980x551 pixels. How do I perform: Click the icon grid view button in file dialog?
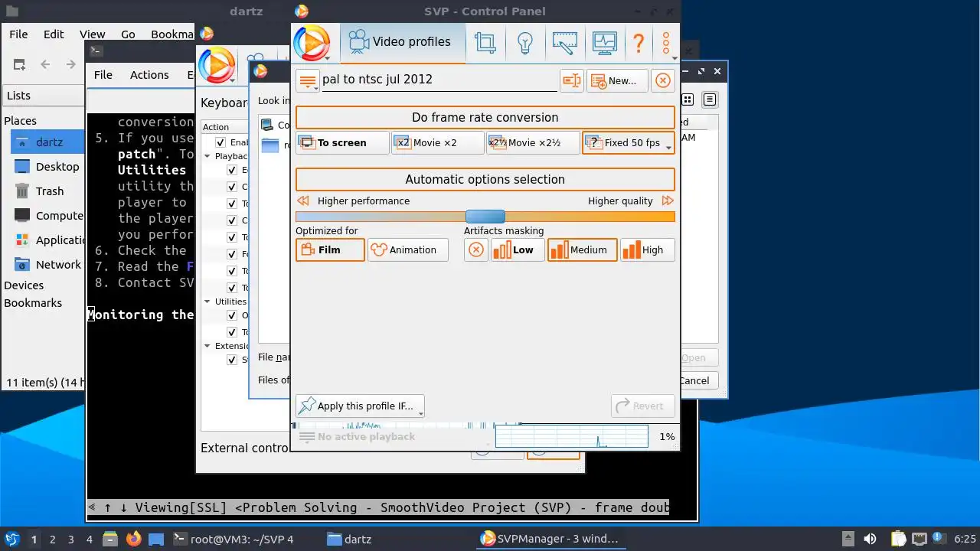688,99
